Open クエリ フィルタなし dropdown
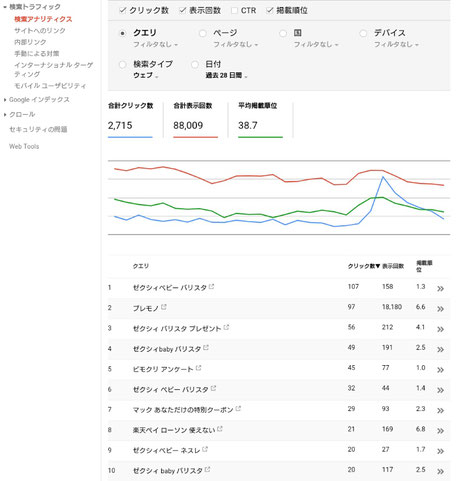 point(155,44)
